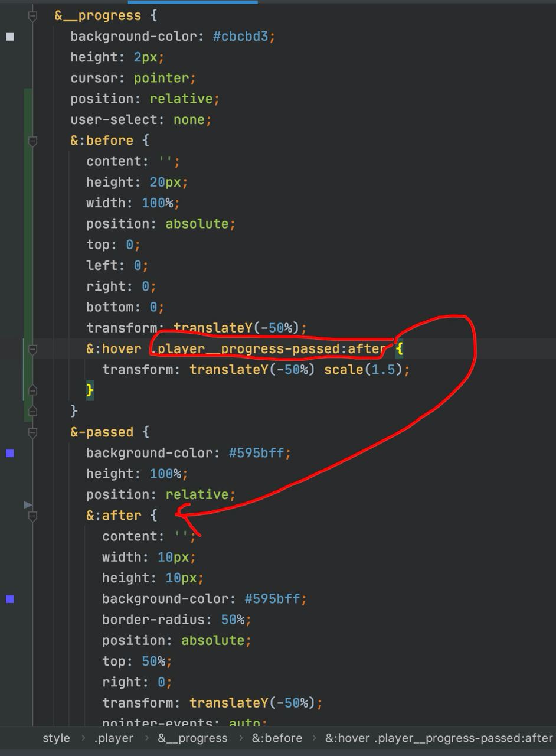Click the 'top: 50%;' line
The height and width of the screenshot is (756, 556).
tap(138, 661)
